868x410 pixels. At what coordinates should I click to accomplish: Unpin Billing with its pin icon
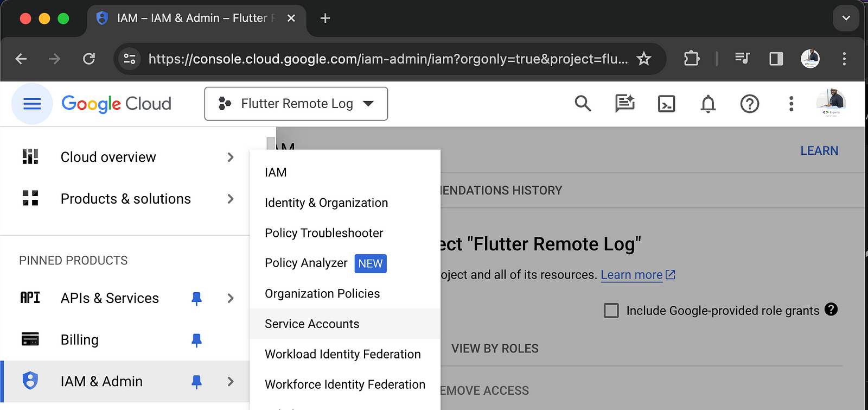coord(196,340)
